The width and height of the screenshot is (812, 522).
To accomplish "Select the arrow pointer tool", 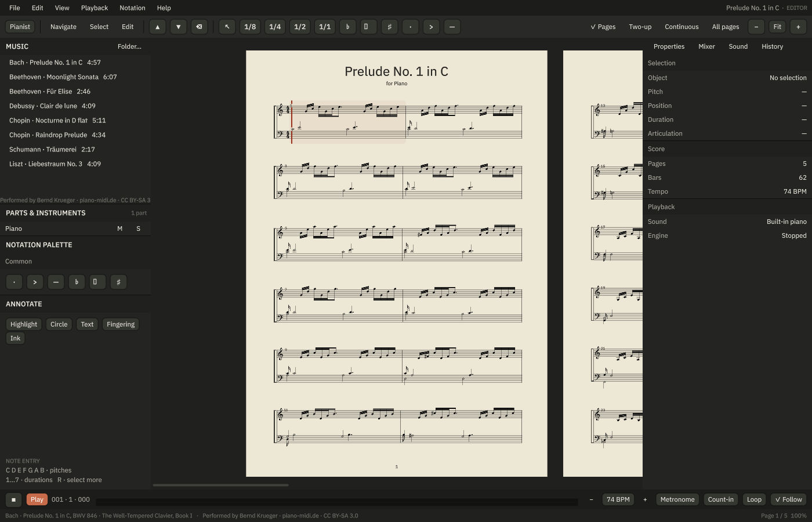I will pos(227,27).
